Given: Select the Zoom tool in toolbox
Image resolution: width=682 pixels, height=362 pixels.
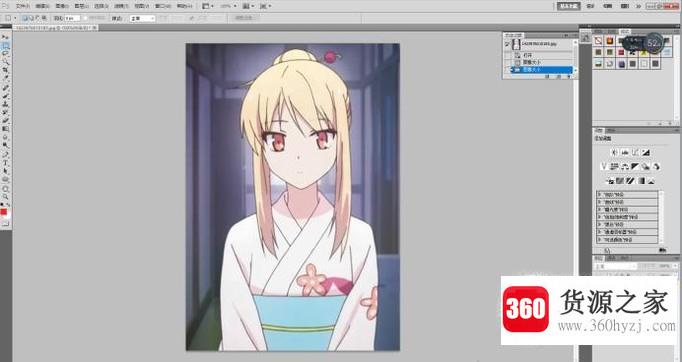Looking at the screenshot, I should [x=6, y=196].
